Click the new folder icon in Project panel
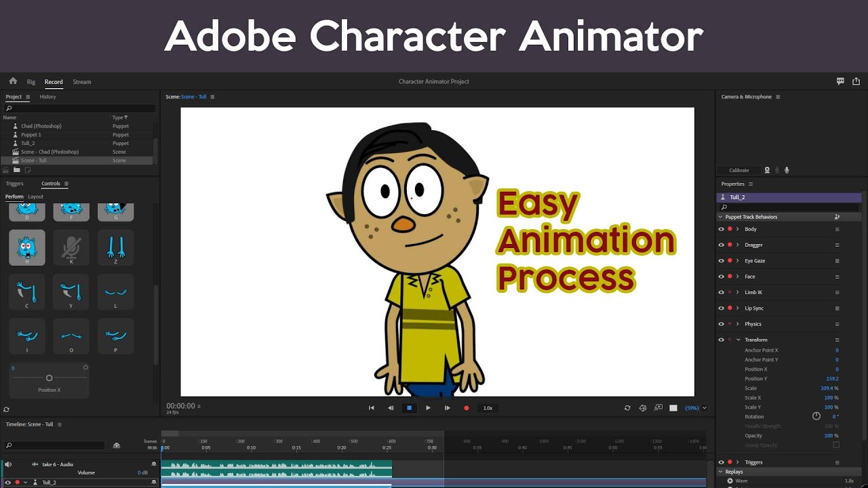Viewport: 868px width, 488px height. point(17,170)
